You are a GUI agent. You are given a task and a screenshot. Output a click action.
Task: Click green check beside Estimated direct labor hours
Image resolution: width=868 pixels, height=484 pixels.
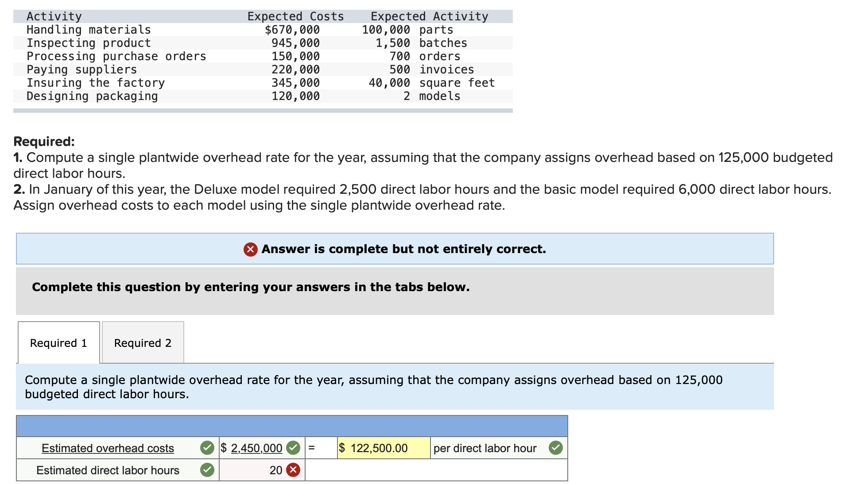pyautogui.click(x=207, y=470)
